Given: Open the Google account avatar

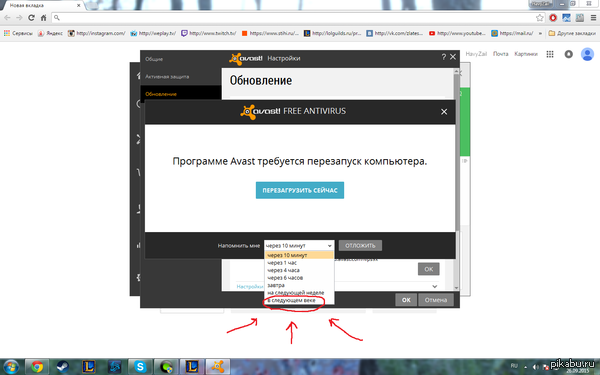Looking at the screenshot, I should pyautogui.click(x=587, y=54).
